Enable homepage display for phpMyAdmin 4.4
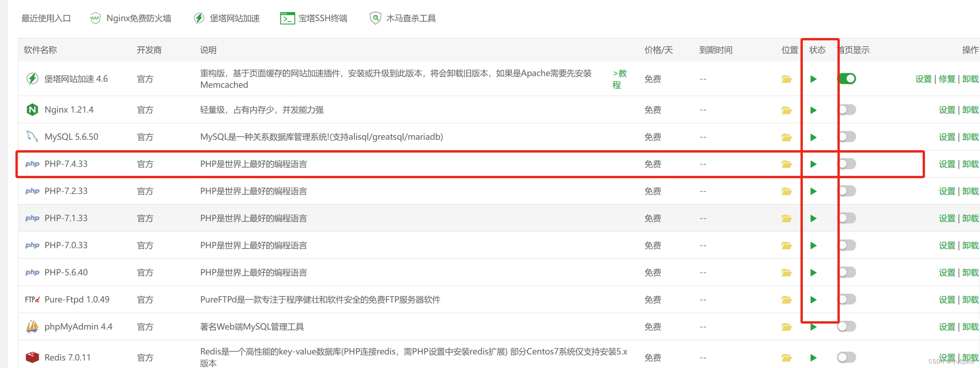The height and width of the screenshot is (368, 980). coord(847,327)
